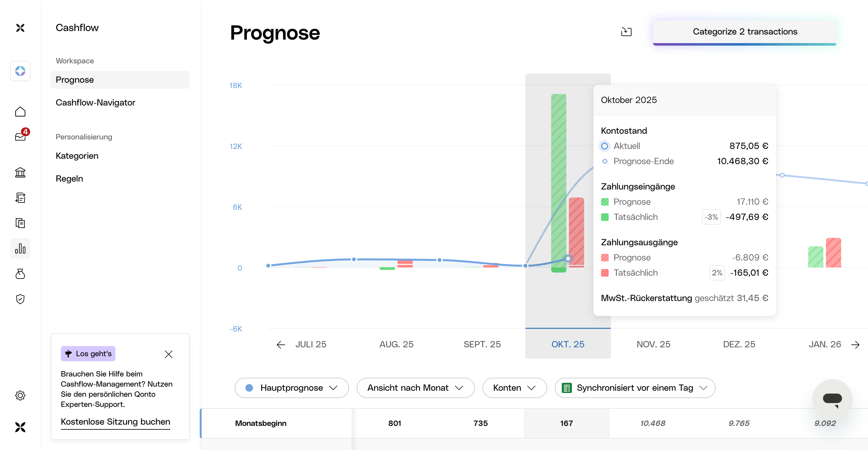Open Ansicht nach Monat dropdown
The width and height of the screenshot is (868, 450).
coord(415,388)
